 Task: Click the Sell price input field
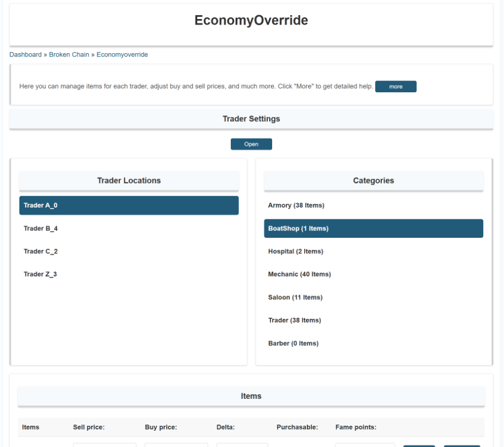pos(105,446)
